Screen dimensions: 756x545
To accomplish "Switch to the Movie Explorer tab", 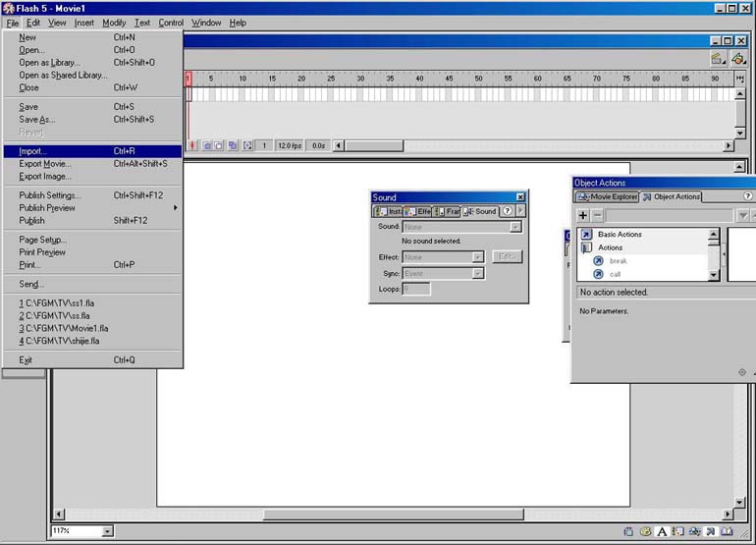I will click(x=607, y=196).
